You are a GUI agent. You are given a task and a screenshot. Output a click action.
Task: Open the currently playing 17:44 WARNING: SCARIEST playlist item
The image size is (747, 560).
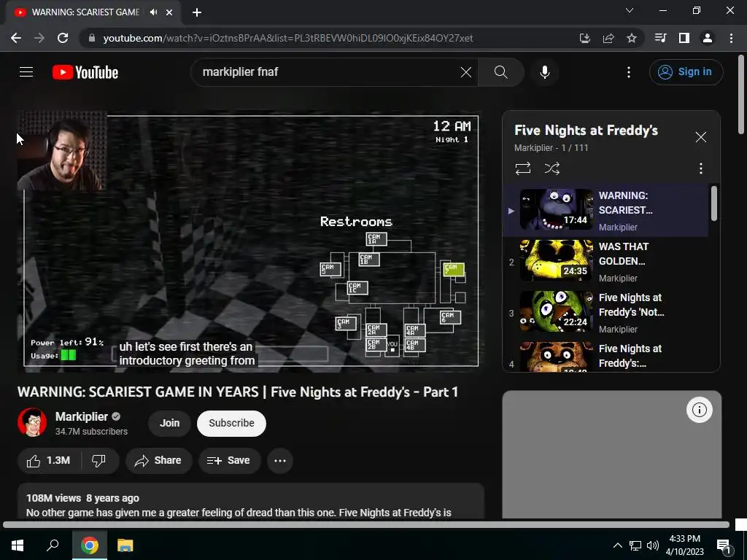pos(606,211)
